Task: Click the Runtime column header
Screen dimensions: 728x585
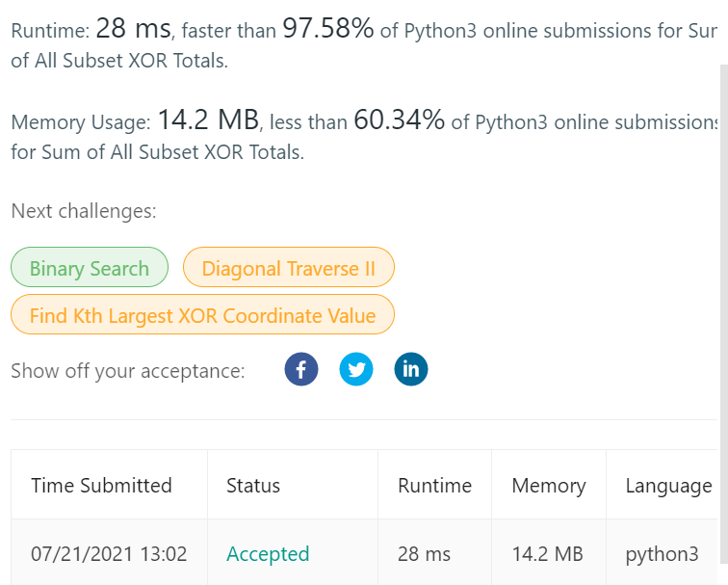Action: [x=434, y=486]
